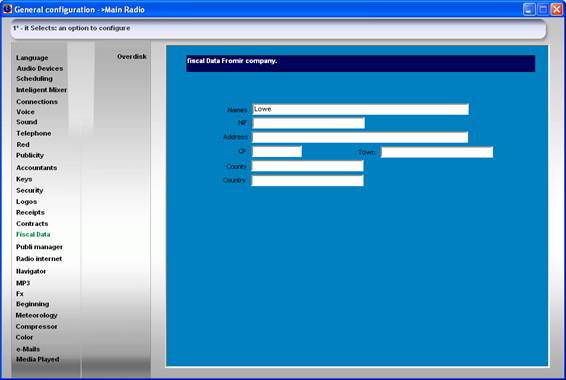Viewport: 566px width, 380px height.
Task: Select the Red option in the sidebar
Action: coord(23,144)
